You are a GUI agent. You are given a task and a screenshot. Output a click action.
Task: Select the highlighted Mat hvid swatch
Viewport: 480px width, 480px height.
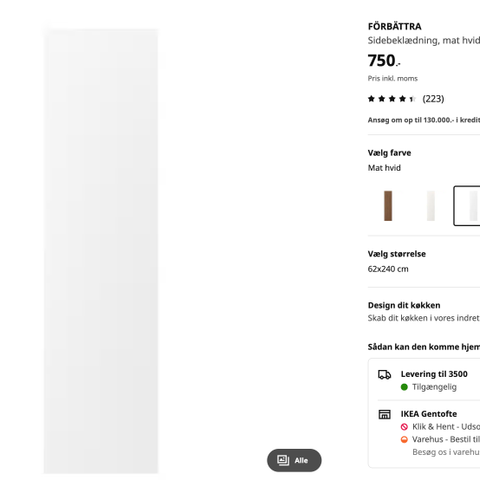point(467,206)
